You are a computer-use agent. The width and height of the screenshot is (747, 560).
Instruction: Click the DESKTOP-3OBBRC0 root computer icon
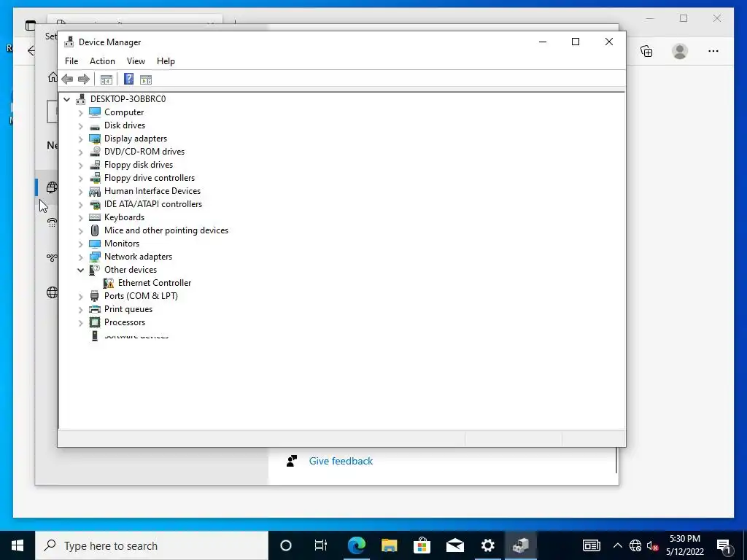pyautogui.click(x=81, y=99)
